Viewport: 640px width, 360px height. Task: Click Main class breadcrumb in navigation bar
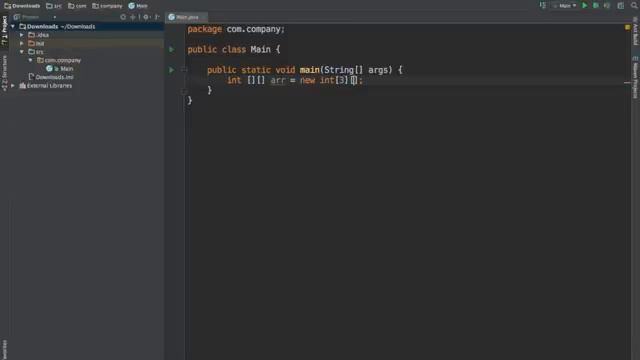click(x=138, y=6)
